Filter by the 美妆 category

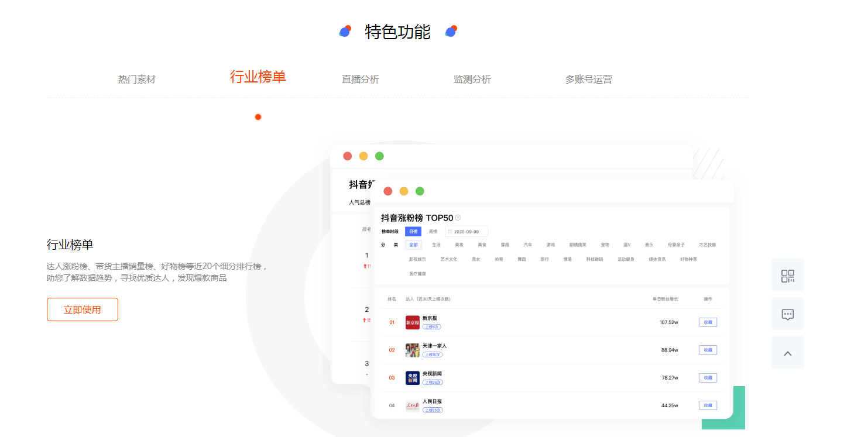(459, 245)
